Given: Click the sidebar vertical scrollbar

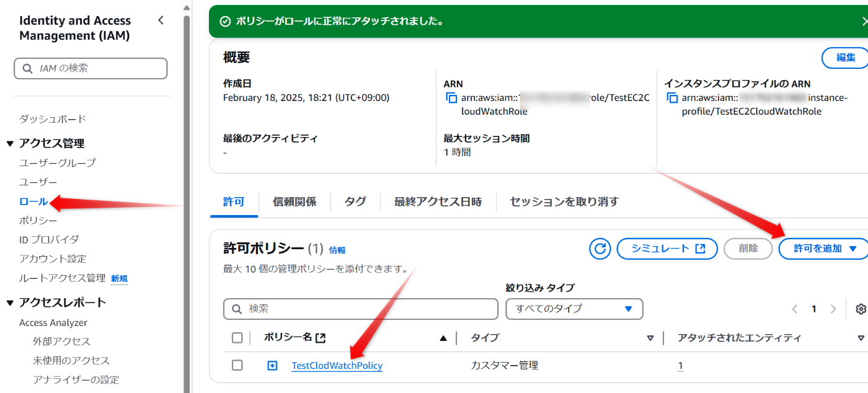Looking at the screenshot, I should 187,205.
